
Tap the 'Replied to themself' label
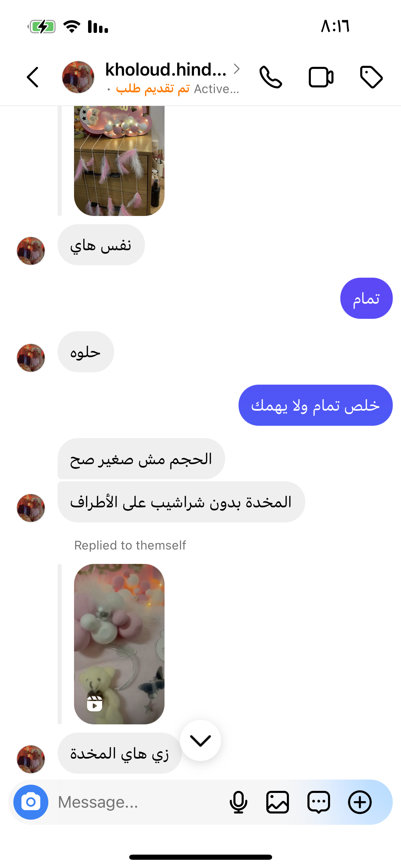coord(130,545)
